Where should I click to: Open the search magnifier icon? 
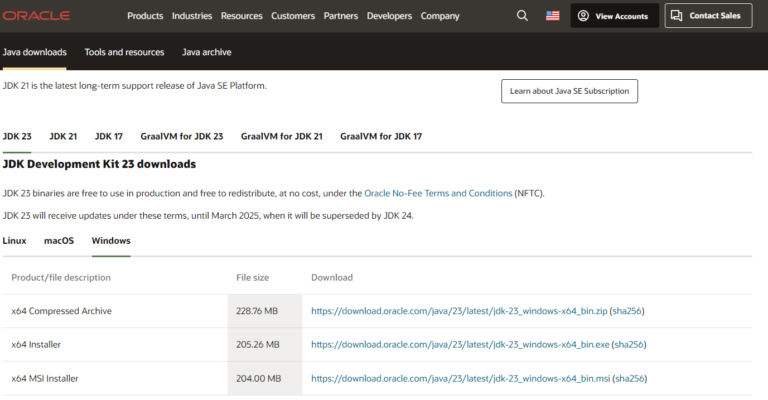522,16
